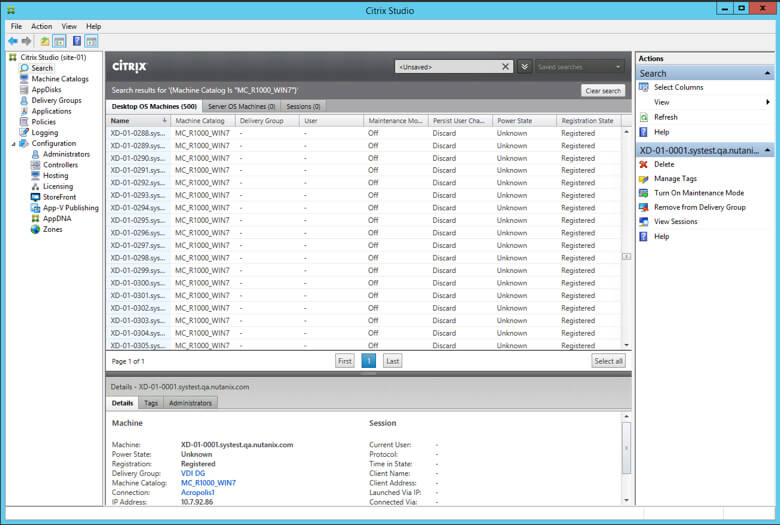This screenshot has height=525, width=780.
Task: Collapse the Search actions section header
Action: click(x=767, y=73)
